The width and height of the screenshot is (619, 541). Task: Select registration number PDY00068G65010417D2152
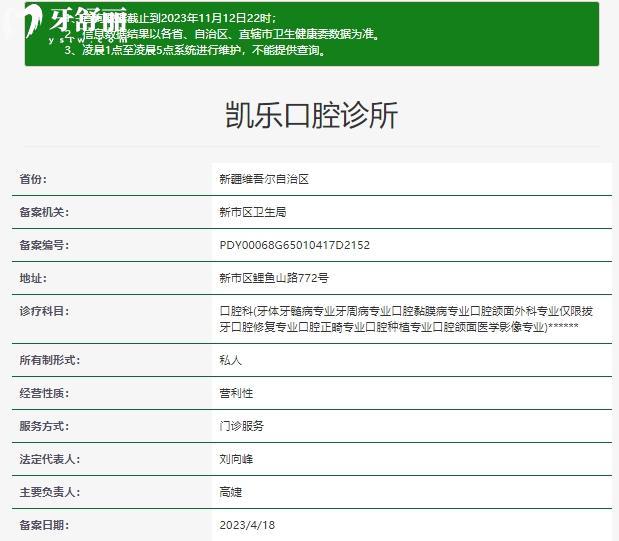294,245
